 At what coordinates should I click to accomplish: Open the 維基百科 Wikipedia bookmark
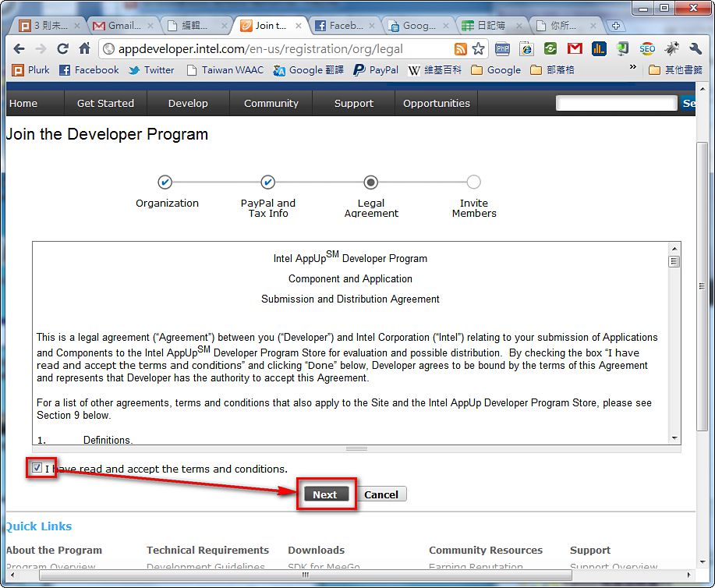click(x=434, y=69)
